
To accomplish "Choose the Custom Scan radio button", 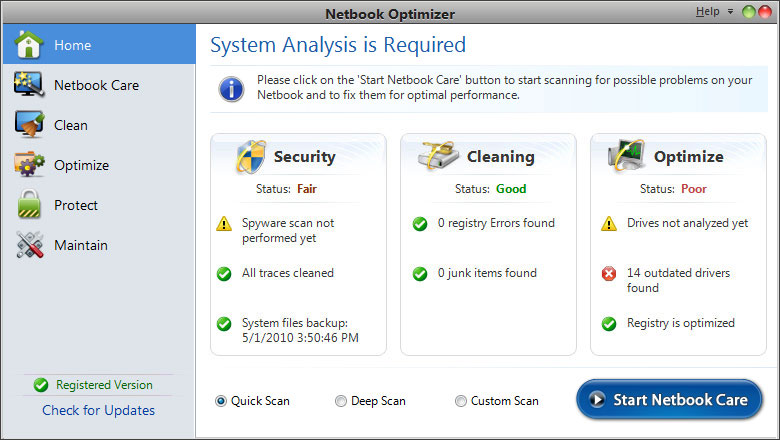I will pos(461,401).
